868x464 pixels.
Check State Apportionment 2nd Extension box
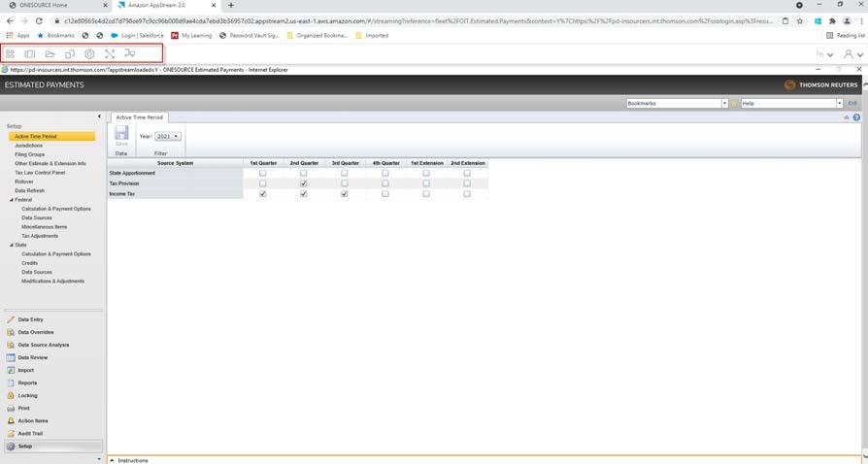pos(467,174)
